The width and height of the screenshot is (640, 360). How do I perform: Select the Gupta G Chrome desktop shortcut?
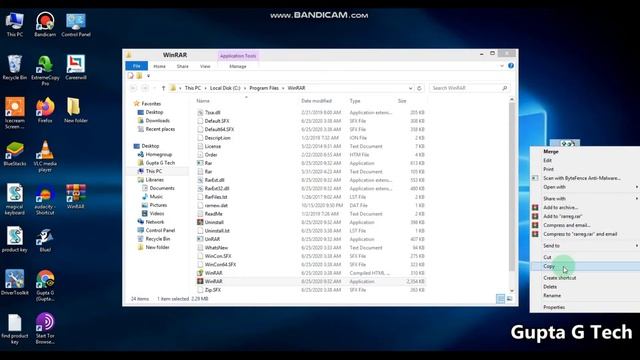45,285
